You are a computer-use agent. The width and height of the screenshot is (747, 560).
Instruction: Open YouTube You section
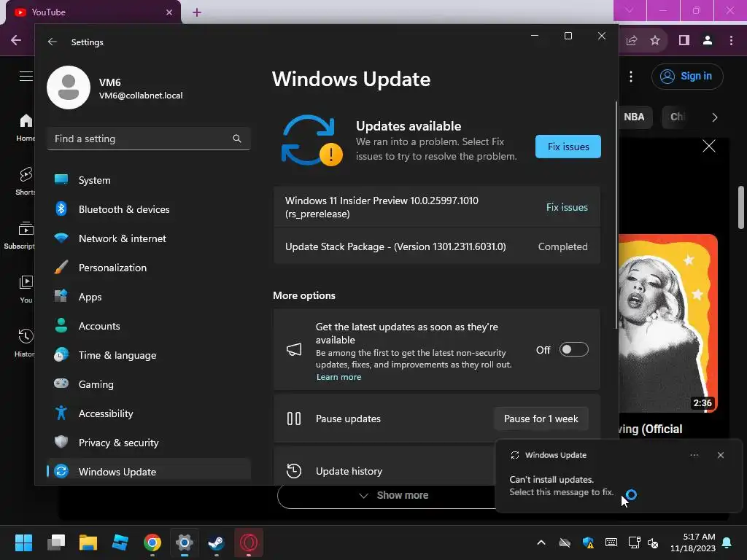tap(26, 289)
